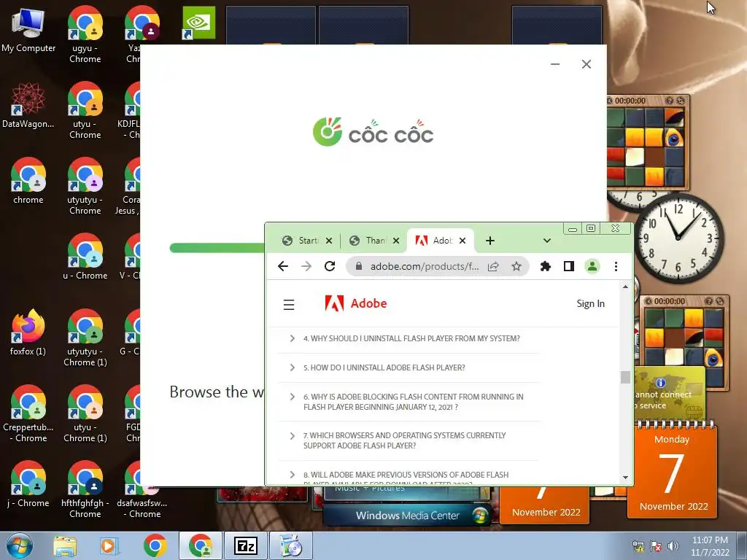The width and height of the screenshot is (747, 560).
Task: Close the Adobe tab
Action: tap(462, 241)
